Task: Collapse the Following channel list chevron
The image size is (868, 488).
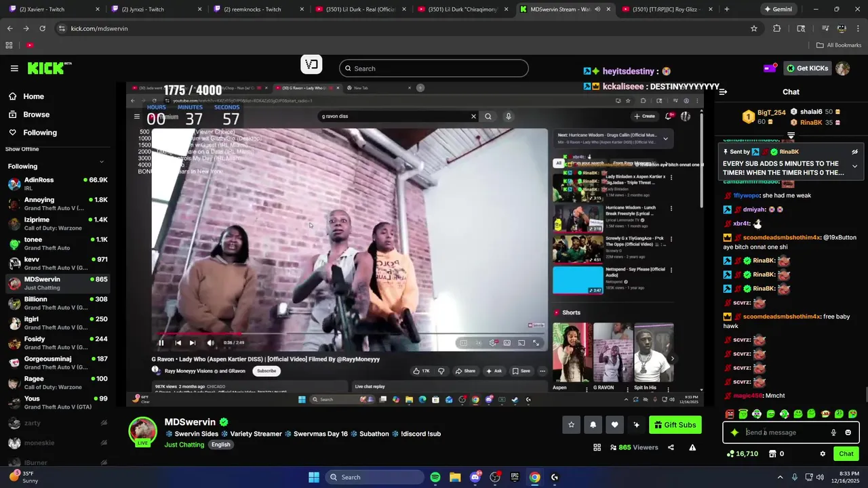Action: (x=102, y=161)
